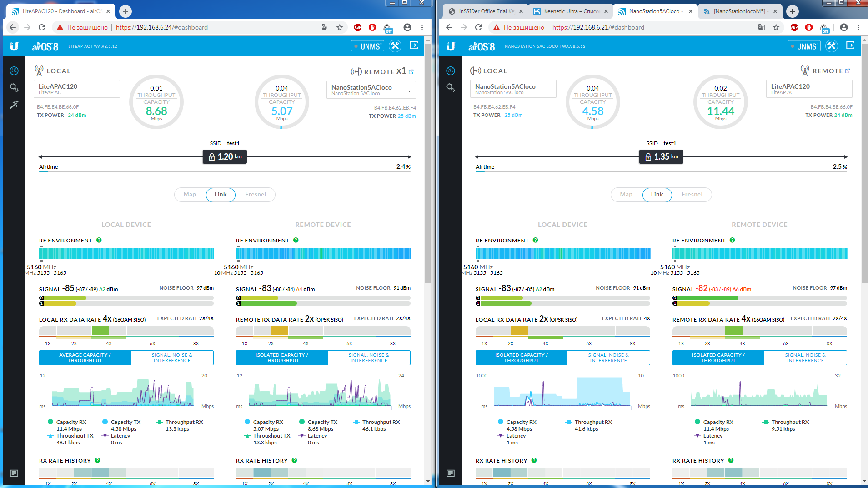Switch left remote chart to Signal, Noise & Interference
The width and height of the screenshot is (868, 488).
(x=369, y=357)
